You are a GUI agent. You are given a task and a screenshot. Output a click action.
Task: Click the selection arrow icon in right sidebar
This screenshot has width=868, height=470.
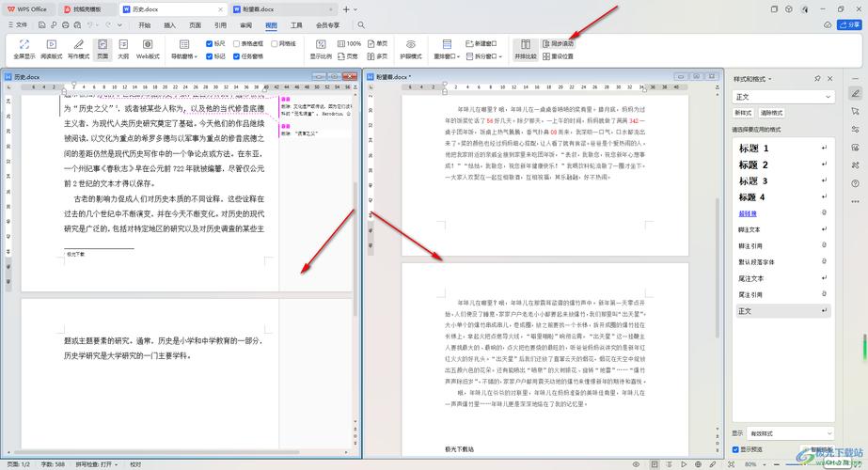pos(855,111)
